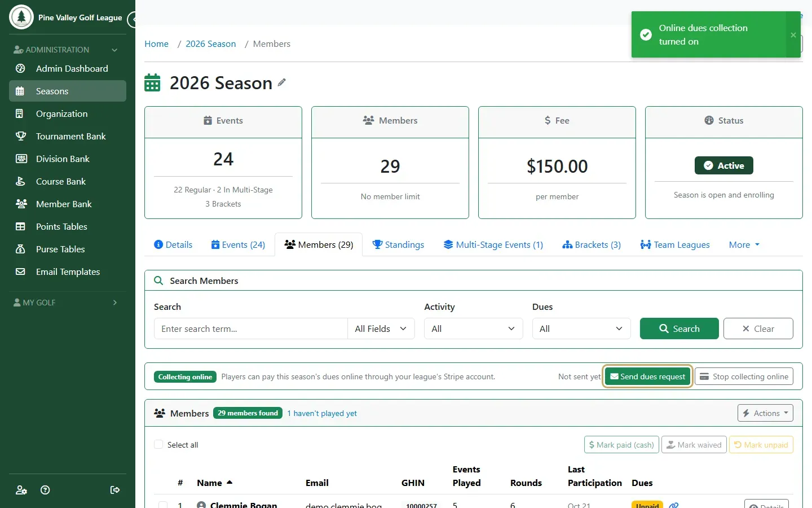Click the help question mark icon

[x=46, y=490]
